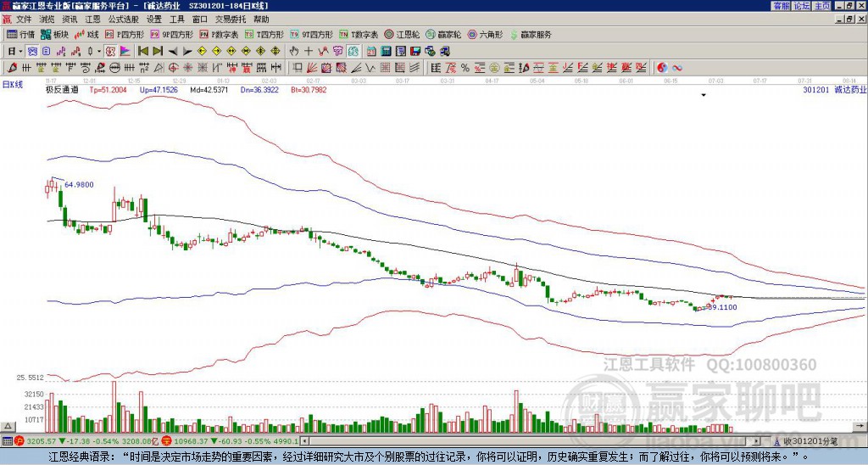The image size is (868, 465).
Task: Click the 主页 homepage button
Action: click(822, 6)
